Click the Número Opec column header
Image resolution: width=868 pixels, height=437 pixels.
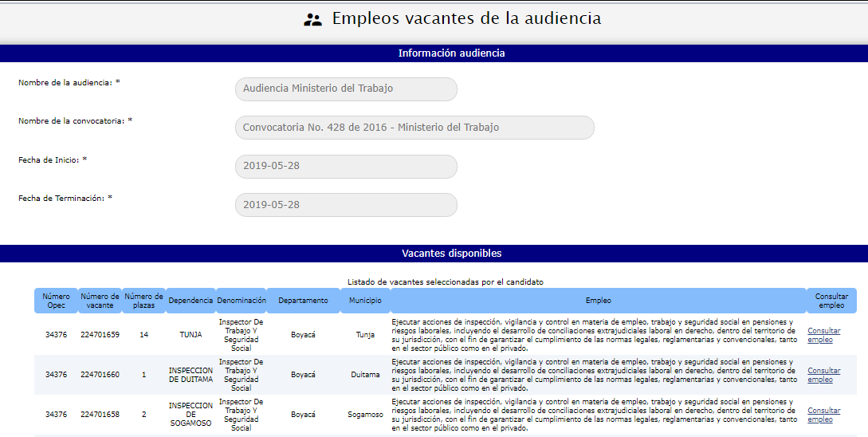56,301
